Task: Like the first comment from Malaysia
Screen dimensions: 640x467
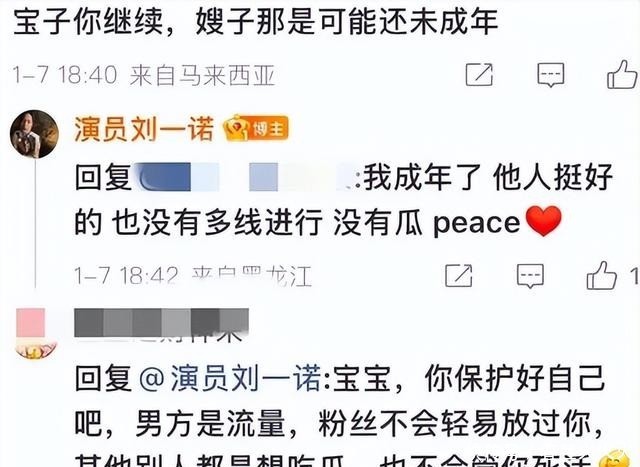Action: (x=622, y=74)
